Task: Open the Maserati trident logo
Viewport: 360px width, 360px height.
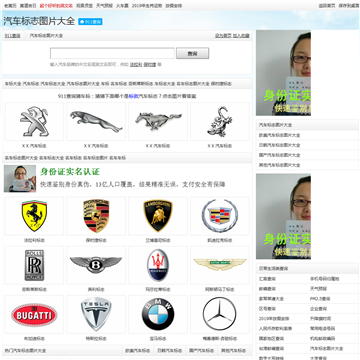Action: [158, 265]
